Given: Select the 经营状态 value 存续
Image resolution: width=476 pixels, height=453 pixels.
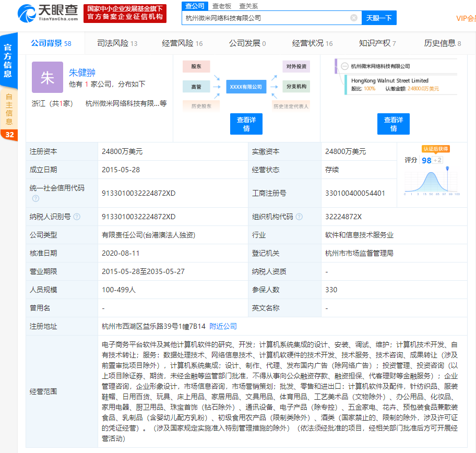Looking at the screenshot, I should pos(332,170).
